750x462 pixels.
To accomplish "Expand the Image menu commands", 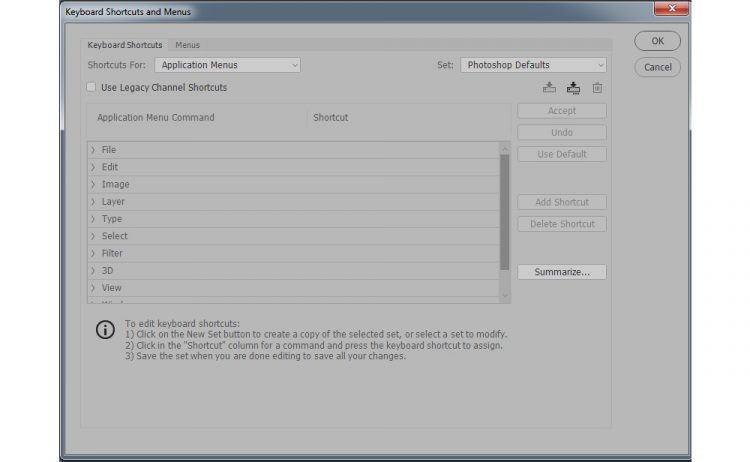I will (x=93, y=184).
